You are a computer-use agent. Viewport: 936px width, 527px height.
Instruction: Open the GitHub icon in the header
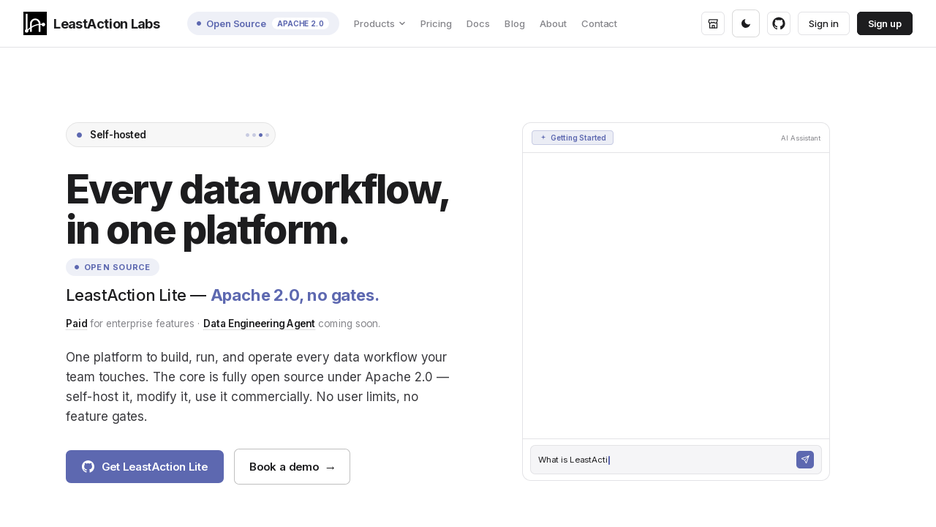(x=778, y=23)
